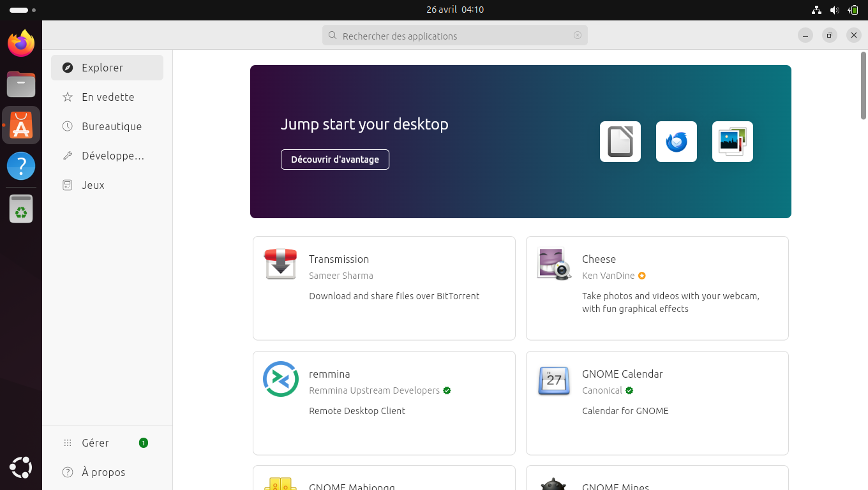Click the App Center dock icon
This screenshot has width=868, height=490.
tap(21, 125)
